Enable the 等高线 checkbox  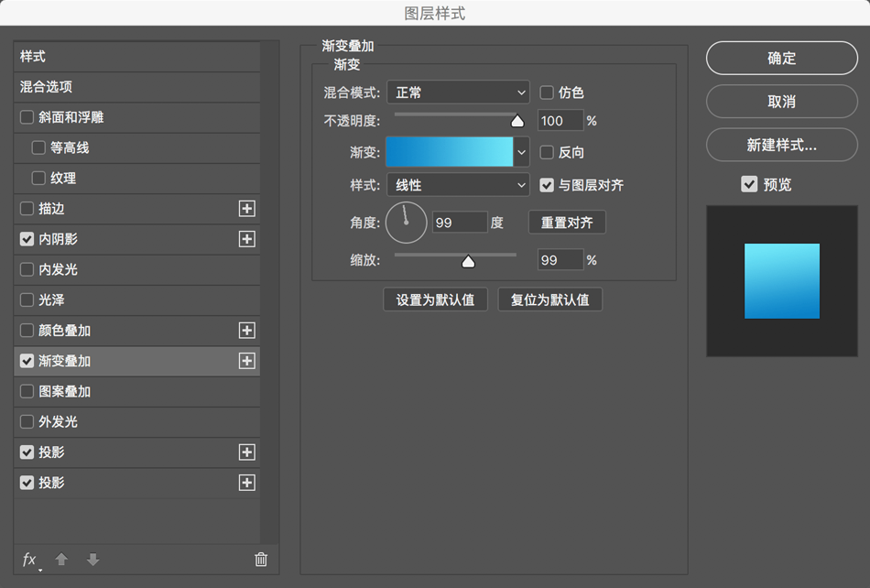coord(38,147)
